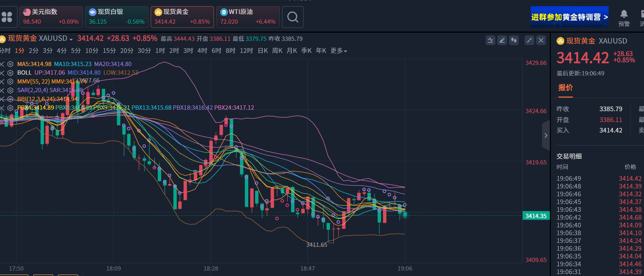644x276 pixels.
Task: Select the 2分 timeframe
Action: 33,51
